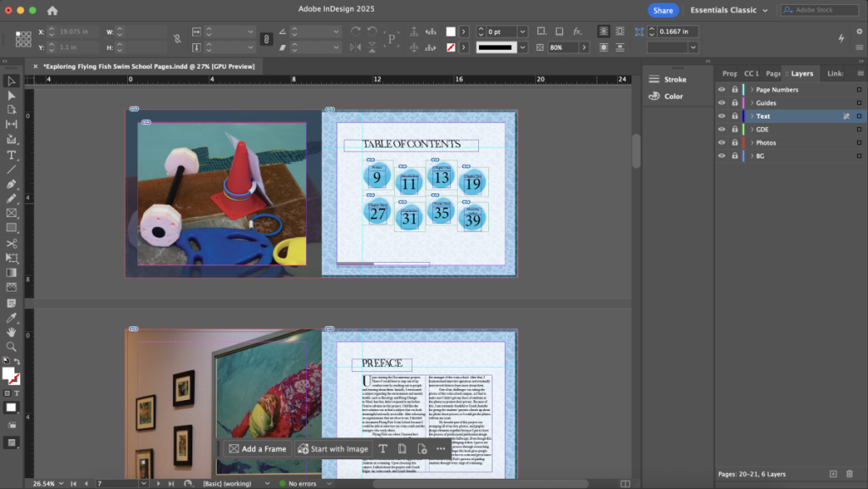Click the T icon in contextual task bar
The width and height of the screenshot is (868, 489).
pos(383,448)
